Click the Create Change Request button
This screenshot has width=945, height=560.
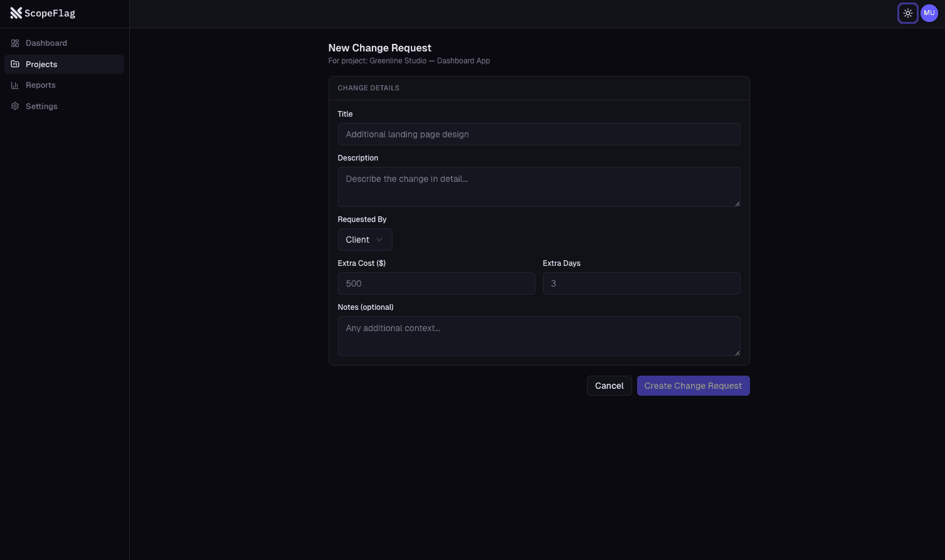[x=693, y=386]
